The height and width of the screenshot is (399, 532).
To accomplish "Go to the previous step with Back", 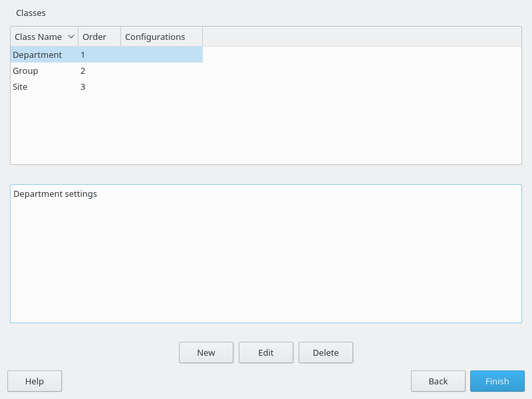I will 438,382.
